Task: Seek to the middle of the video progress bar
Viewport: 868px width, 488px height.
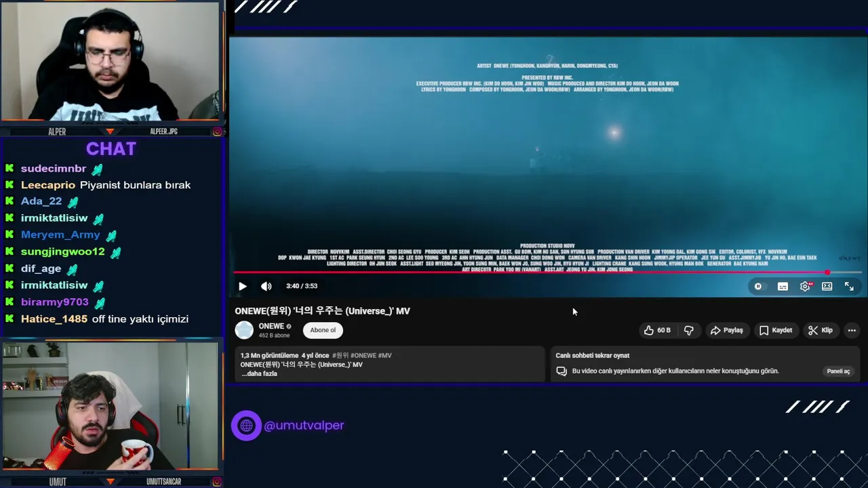Action: pyautogui.click(x=548, y=272)
